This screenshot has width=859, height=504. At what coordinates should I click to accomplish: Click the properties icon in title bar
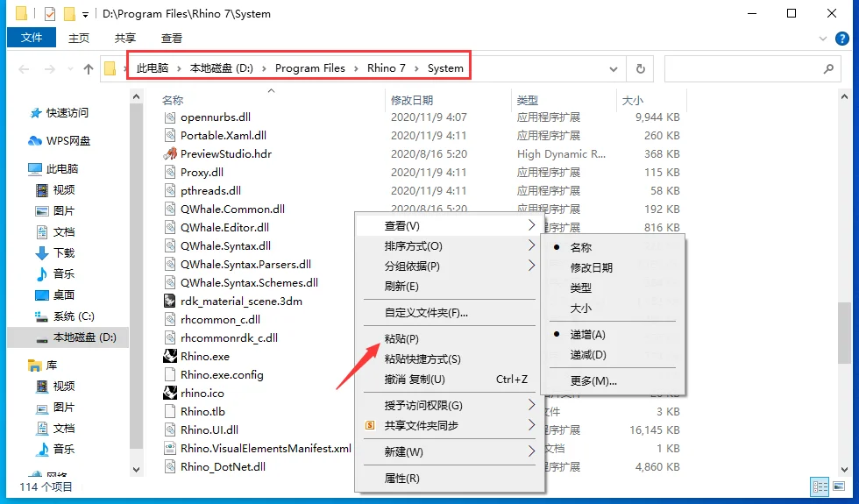pos(49,14)
